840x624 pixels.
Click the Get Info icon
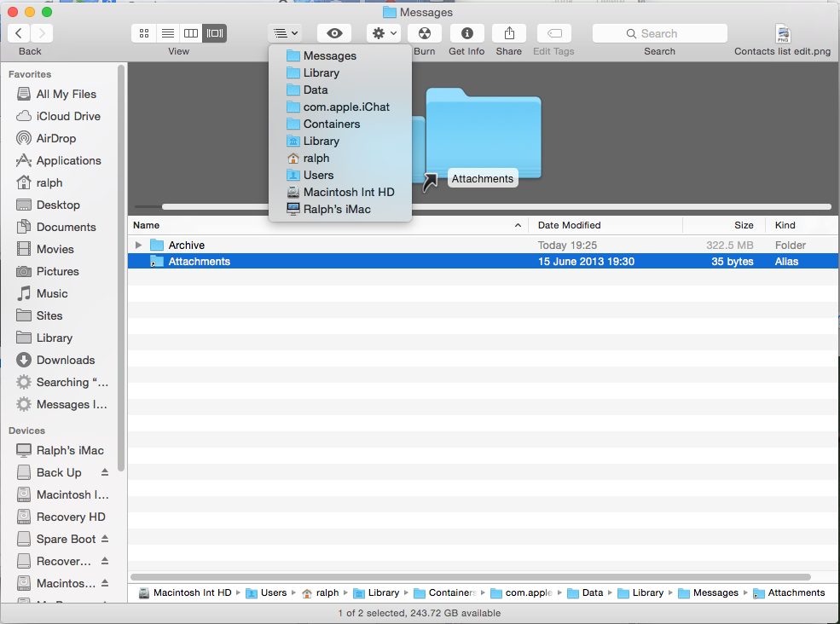pos(467,33)
